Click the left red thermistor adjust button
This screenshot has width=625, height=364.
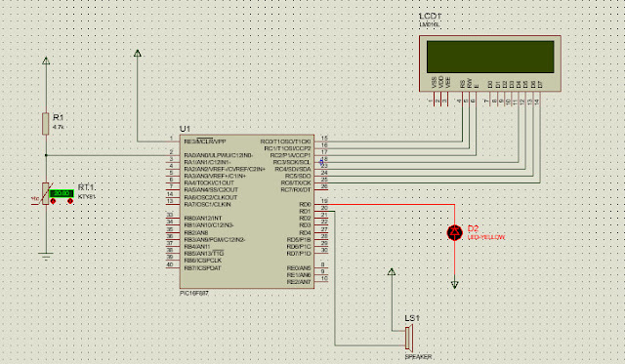[x=53, y=201]
